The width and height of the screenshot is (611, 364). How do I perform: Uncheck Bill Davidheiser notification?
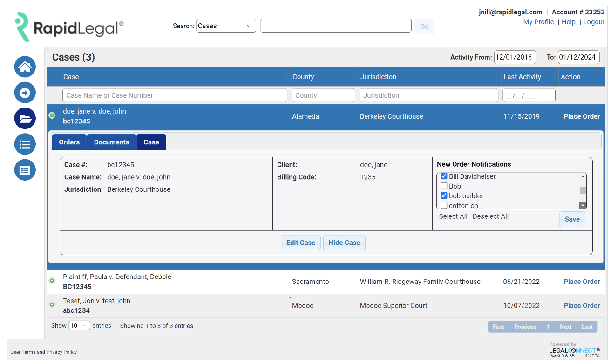pos(444,176)
